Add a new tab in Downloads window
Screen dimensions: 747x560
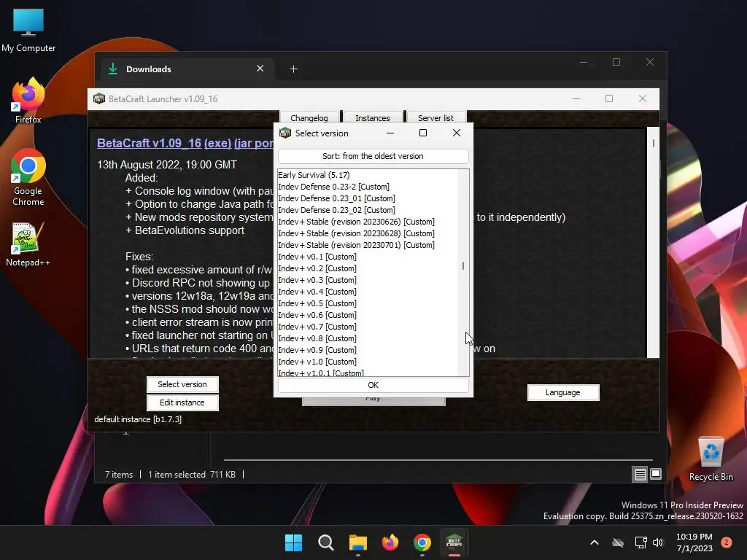pos(293,69)
